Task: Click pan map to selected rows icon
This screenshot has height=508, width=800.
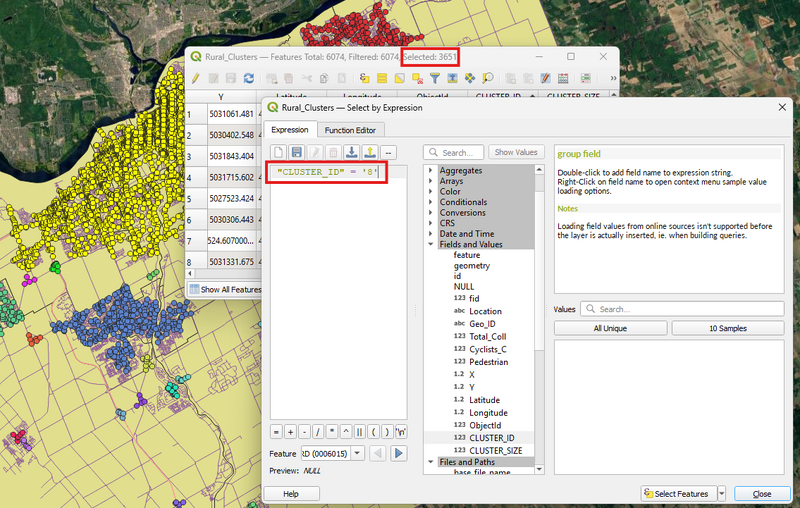Action: tap(470, 78)
